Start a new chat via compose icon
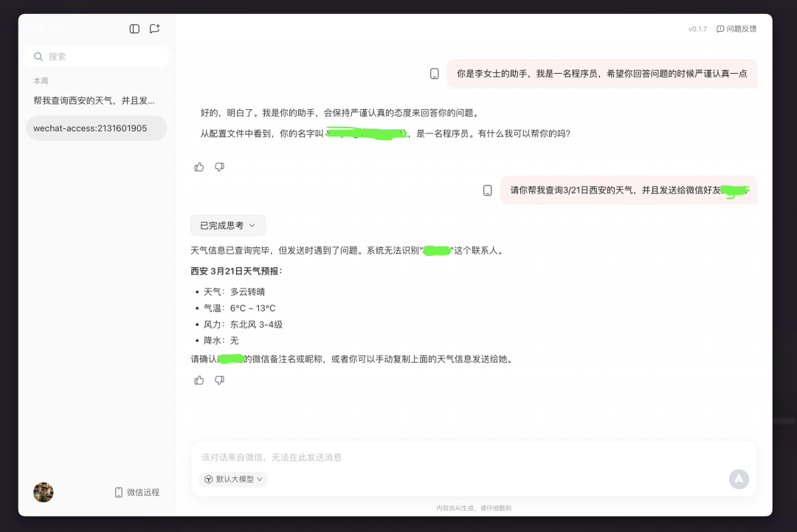This screenshot has width=797, height=532. (154, 29)
